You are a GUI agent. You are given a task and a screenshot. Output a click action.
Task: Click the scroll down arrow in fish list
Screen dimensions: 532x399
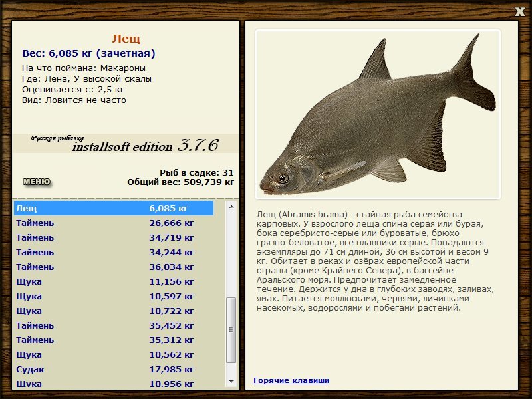[231, 382]
